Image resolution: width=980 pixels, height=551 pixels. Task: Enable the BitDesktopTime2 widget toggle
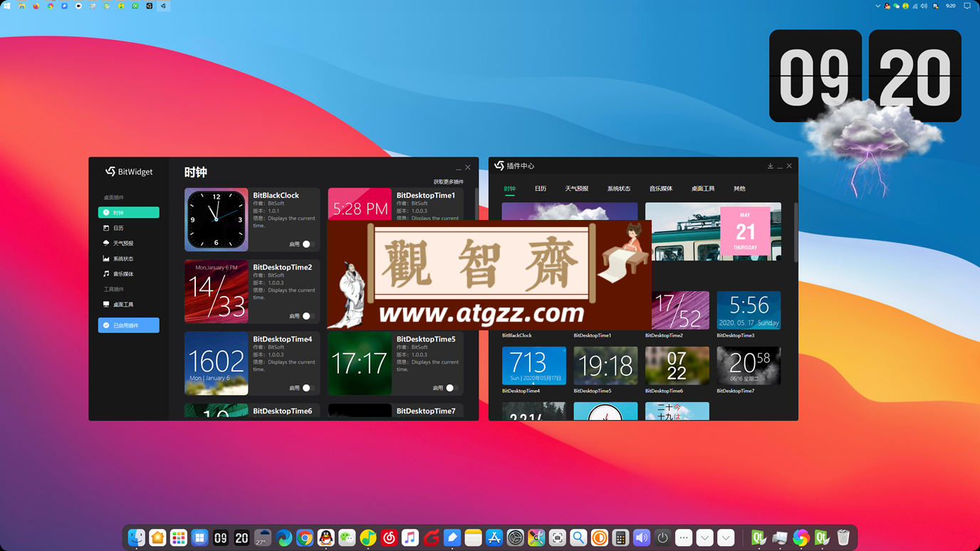[x=308, y=316]
